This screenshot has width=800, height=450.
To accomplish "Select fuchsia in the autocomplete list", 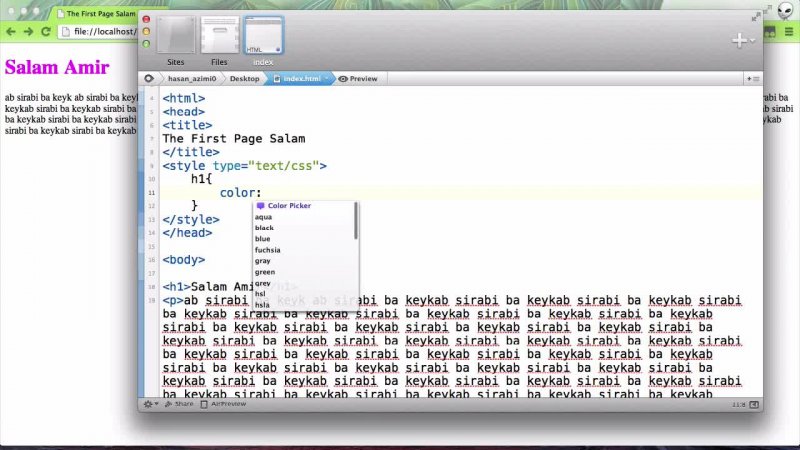I will pos(268,250).
